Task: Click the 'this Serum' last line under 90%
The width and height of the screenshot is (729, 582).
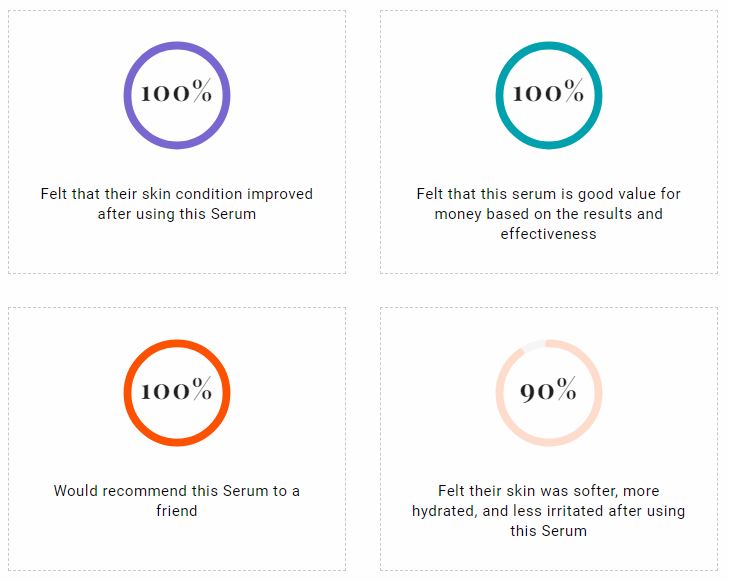Action: [x=549, y=531]
